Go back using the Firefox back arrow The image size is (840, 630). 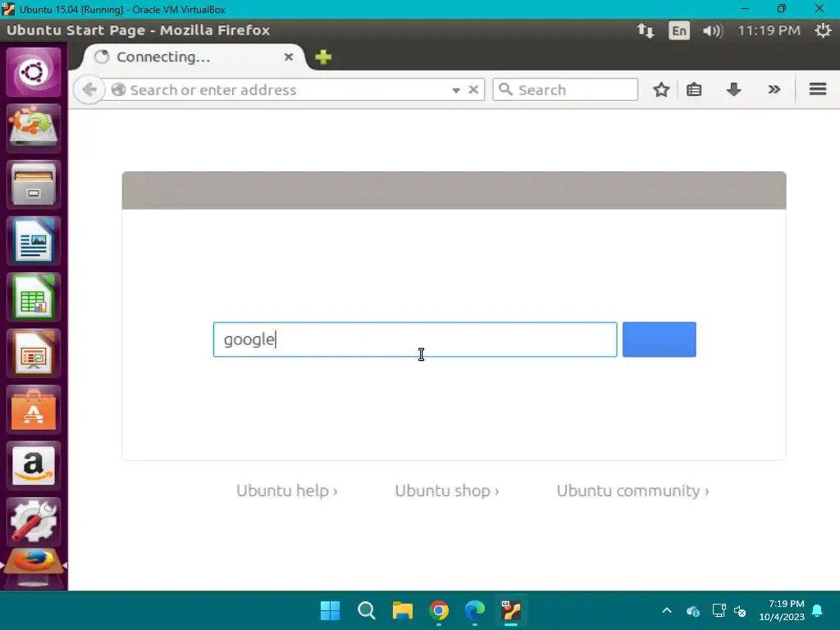pos(89,89)
